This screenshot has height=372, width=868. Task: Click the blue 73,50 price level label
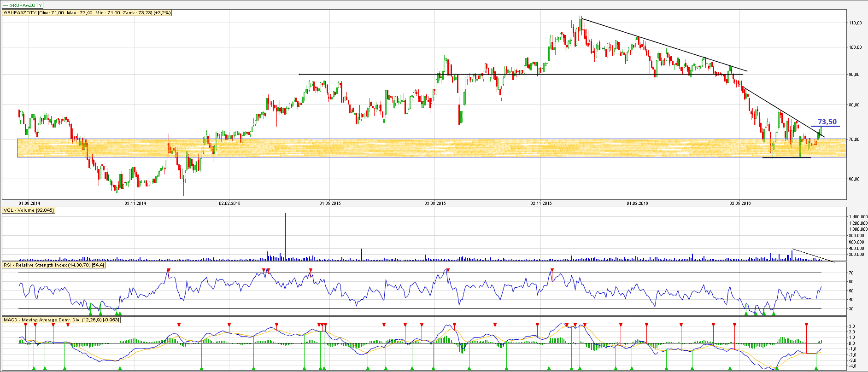[x=827, y=122]
